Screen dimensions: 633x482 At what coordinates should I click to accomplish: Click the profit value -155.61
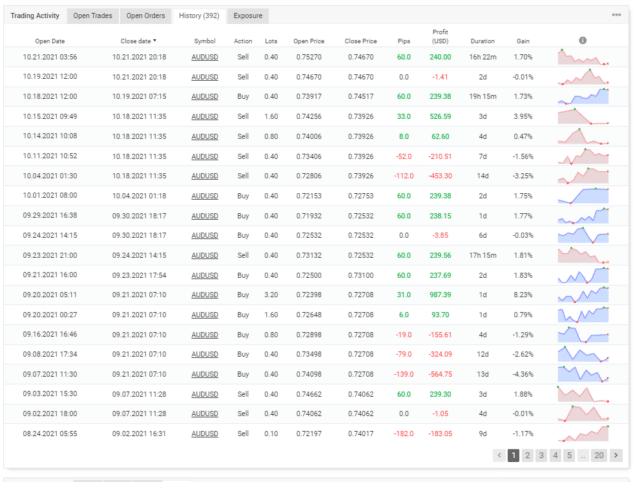tap(440, 335)
